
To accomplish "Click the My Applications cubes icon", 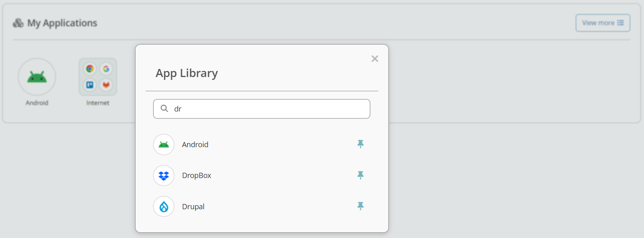I will click(18, 23).
